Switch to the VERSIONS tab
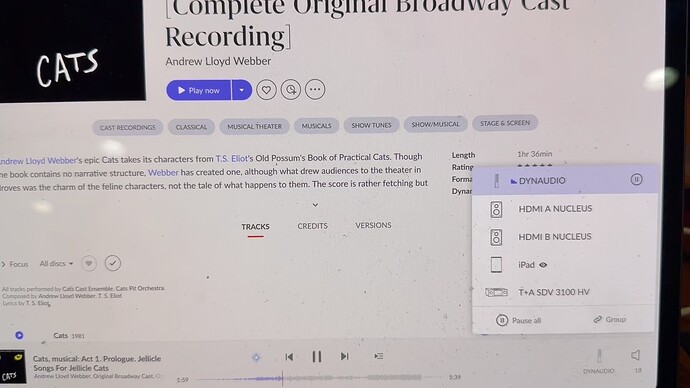This screenshot has height=388, width=690. [373, 225]
